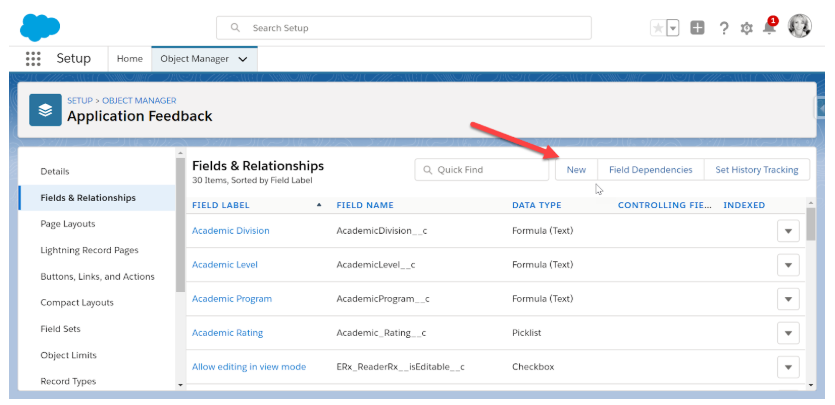Open the setup gear icon
The height and width of the screenshot is (405, 835).
[746, 28]
